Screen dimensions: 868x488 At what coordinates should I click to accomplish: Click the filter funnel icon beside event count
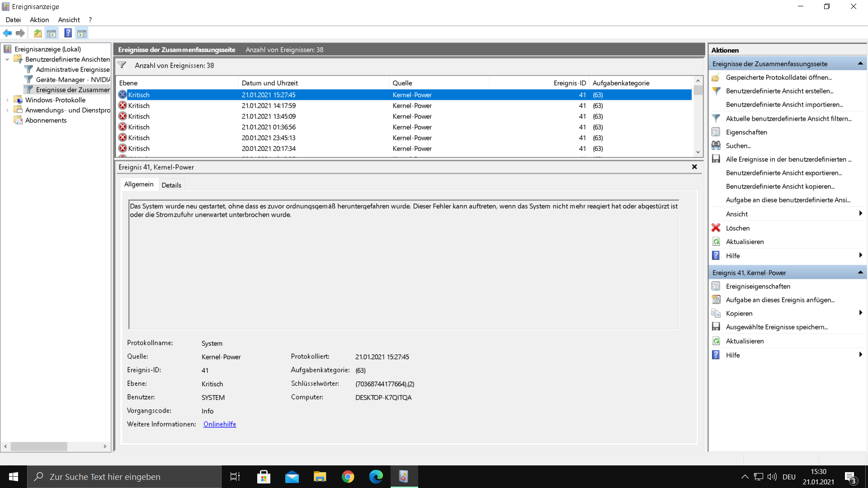click(122, 66)
